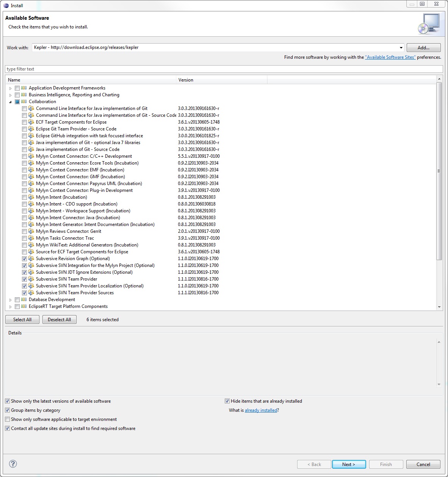Click the Eclipse icon in the Install title bar

pos(6,5)
